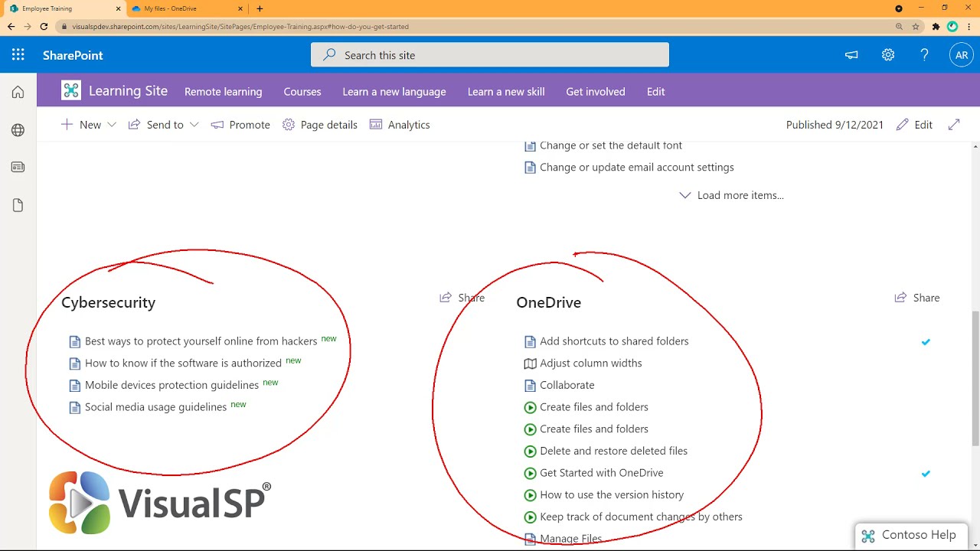Click document icon beside Collaborate
The height and width of the screenshot is (551, 980).
[530, 386]
